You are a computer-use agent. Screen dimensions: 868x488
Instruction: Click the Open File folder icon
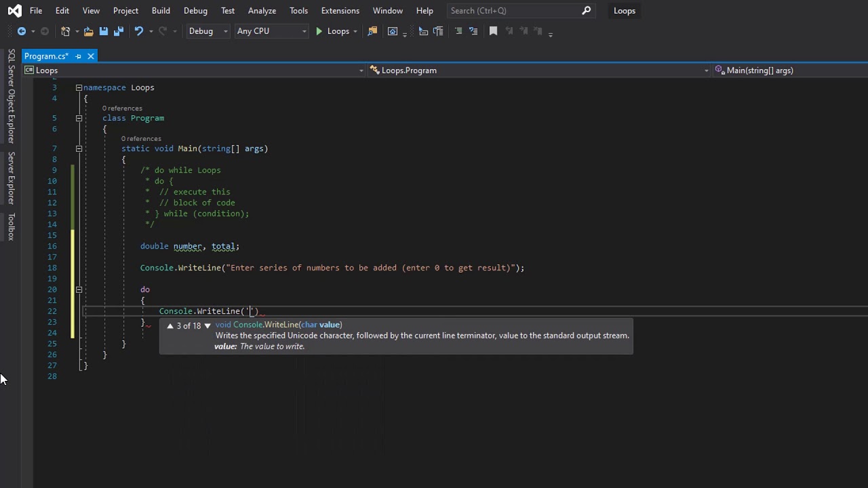[88, 31]
